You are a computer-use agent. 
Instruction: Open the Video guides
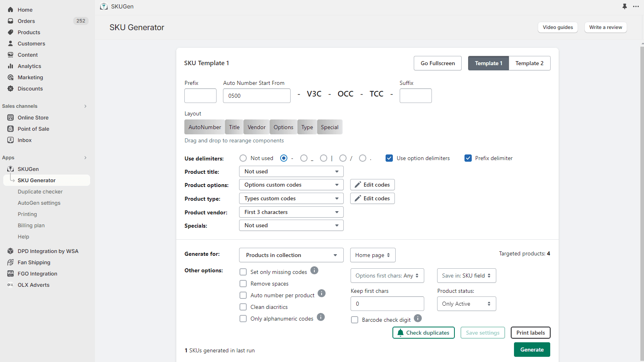[557, 27]
